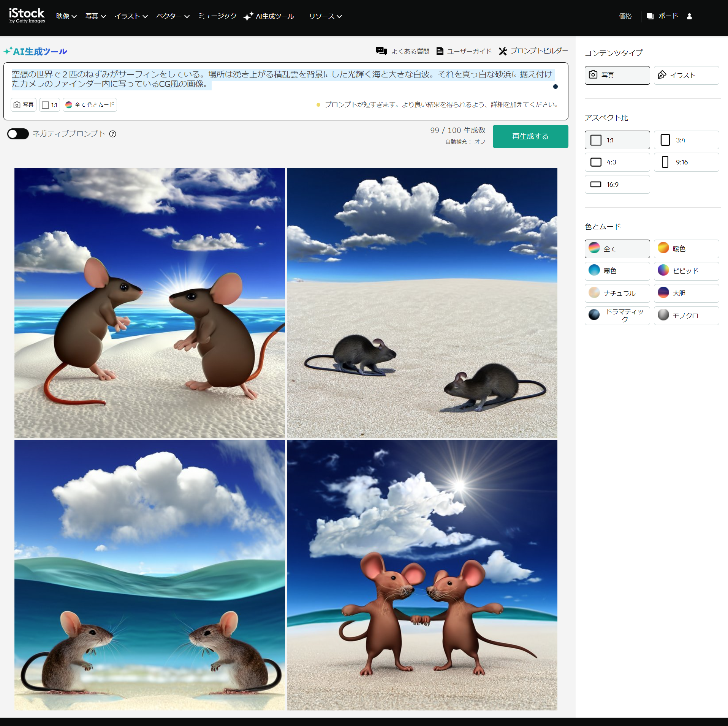Enable the ネガティブプロンプト toggle switch
Screen dimensions: 728x726
click(18, 134)
